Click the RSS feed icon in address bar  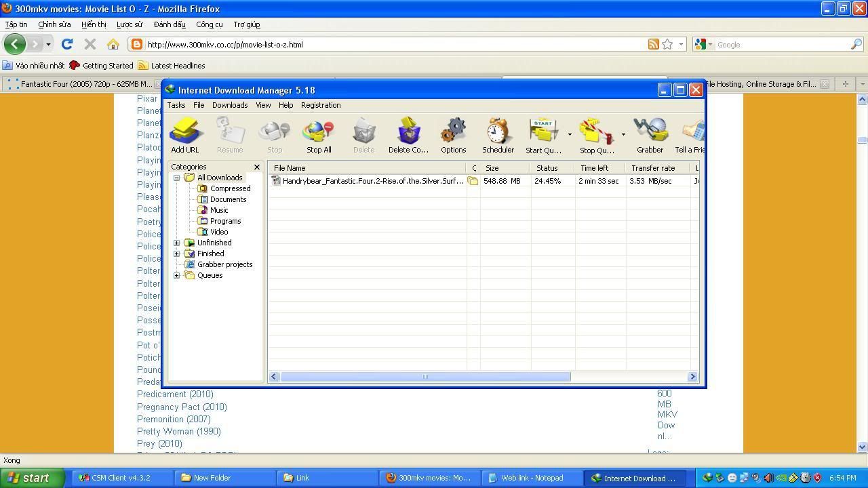pyautogui.click(x=653, y=44)
